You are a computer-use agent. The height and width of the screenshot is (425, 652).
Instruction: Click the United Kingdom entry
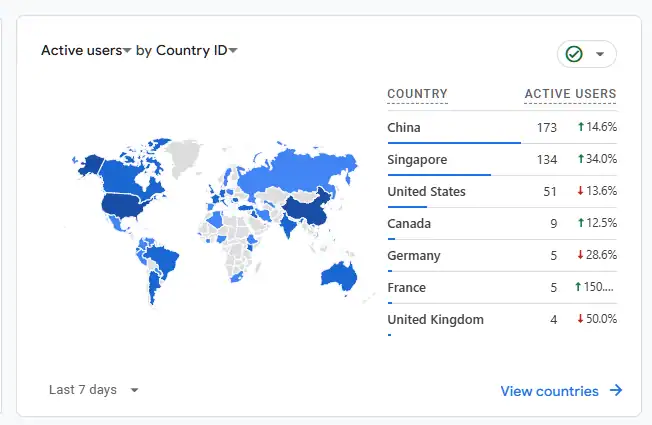[x=435, y=320]
